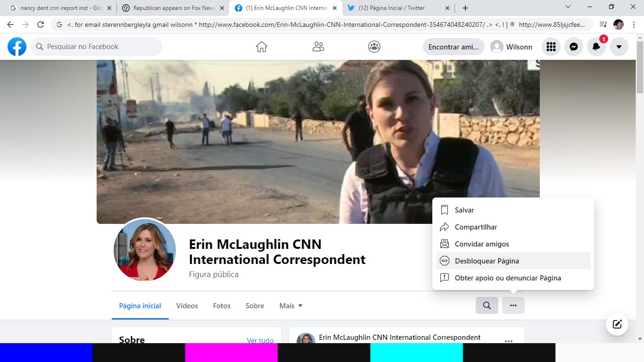
Task: Reload the page with the refresh icon
Action: (41, 25)
